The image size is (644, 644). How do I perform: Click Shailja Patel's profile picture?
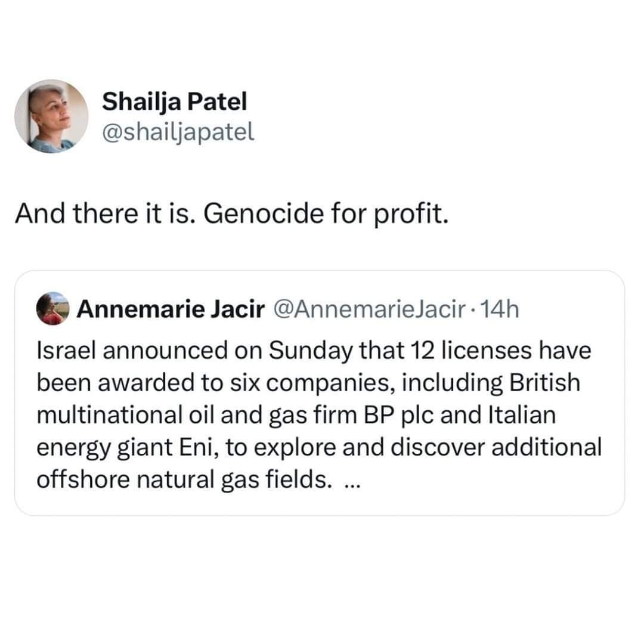pyautogui.click(x=51, y=117)
